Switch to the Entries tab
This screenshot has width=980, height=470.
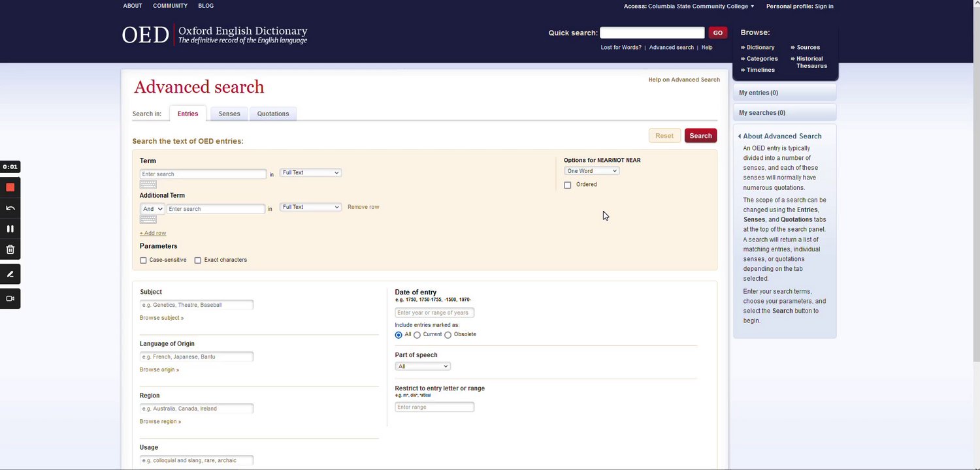(188, 114)
